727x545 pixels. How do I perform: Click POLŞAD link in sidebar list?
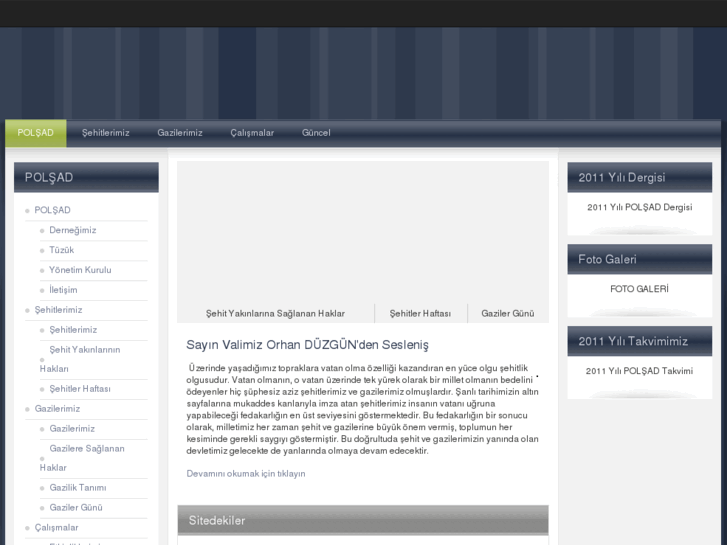click(52, 210)
